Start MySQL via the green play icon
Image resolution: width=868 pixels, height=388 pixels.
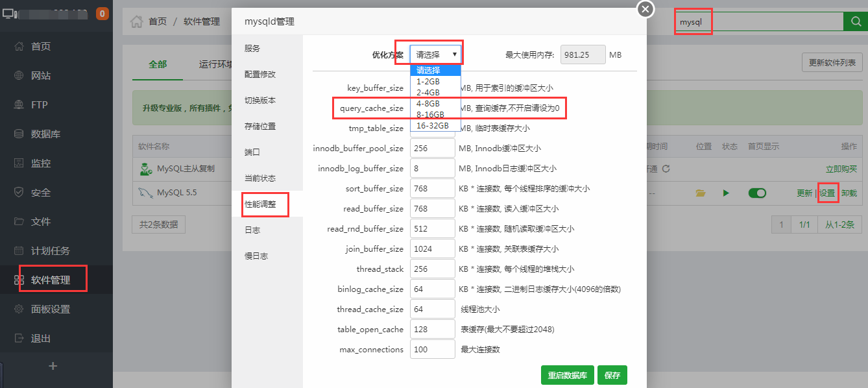click(x=726, y=193)
